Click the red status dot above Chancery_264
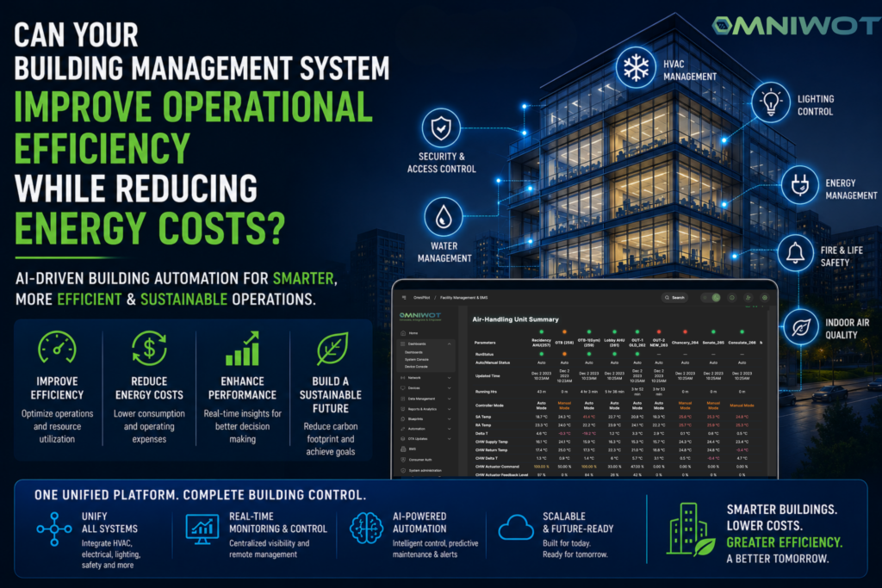882x588 pixels. 685,331
